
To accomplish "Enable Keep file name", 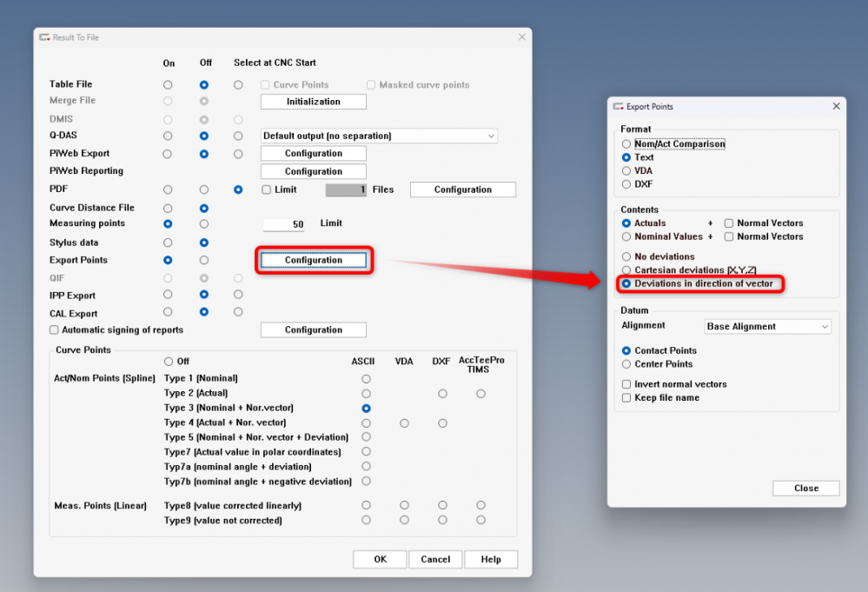I will (x=626, y=397).
